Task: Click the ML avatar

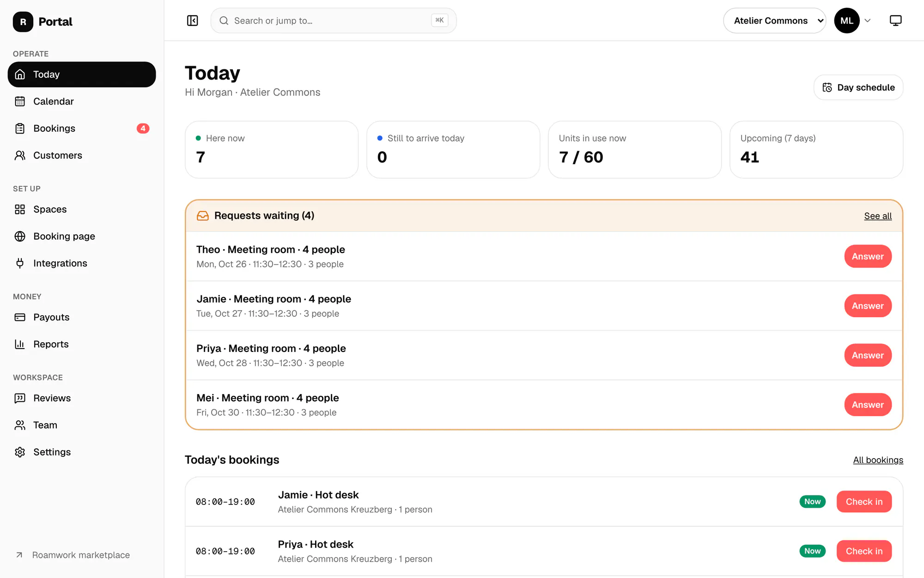Action: pyautogui.click(x=847, y=21)
